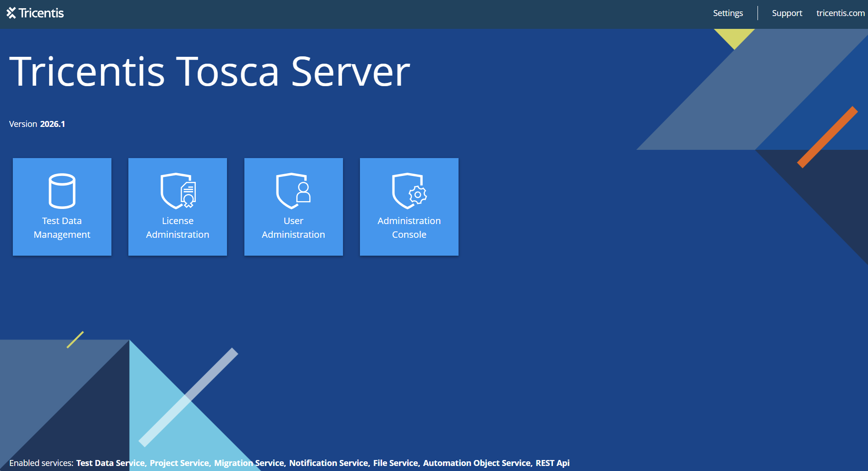868x471 pixels.
Task: Launch the Administration Console gear-shield tile
Action: [x=409, y=207]
